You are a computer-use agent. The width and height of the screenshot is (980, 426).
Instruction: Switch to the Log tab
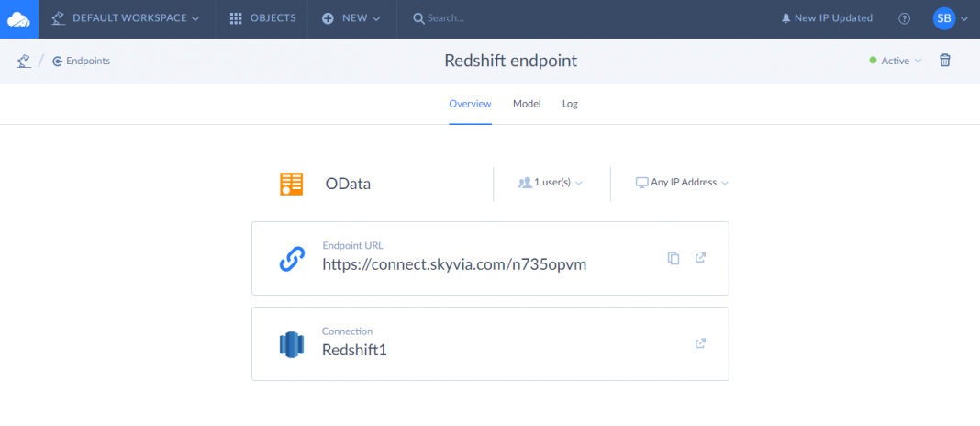coord(570,104)
